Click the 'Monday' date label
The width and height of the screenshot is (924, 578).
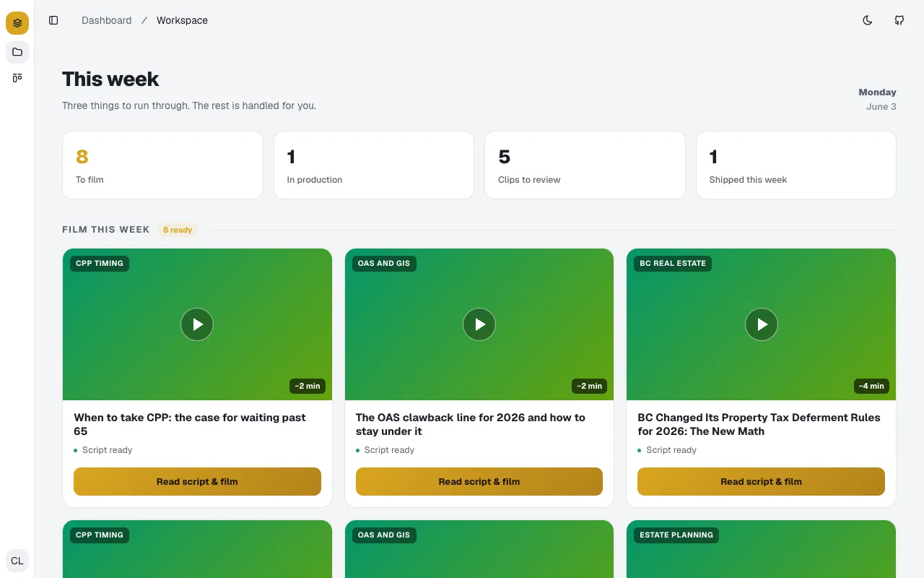[877, 92]
